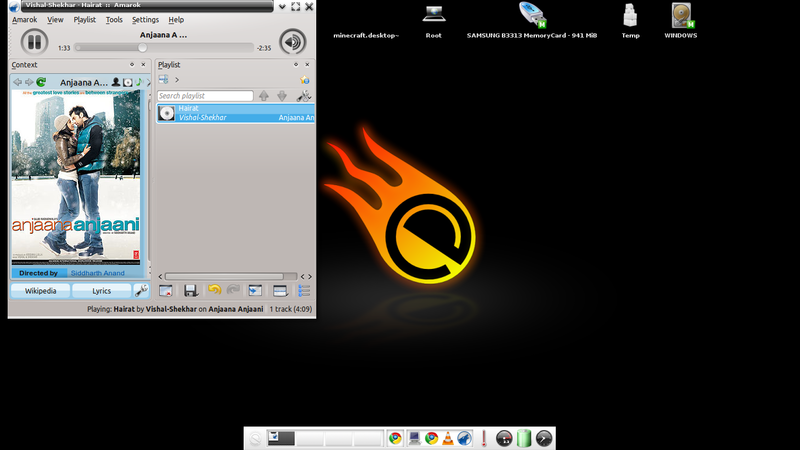This screenshot has height=450, width=800.
Task: Open the minecraft.desktop~ desktop icon
Action: (366, 35)
